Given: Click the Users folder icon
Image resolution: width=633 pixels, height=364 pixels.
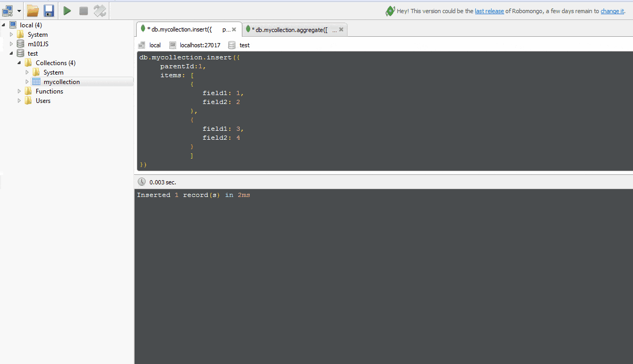Looking at the screenshot, I should click(x=28, y=100).
